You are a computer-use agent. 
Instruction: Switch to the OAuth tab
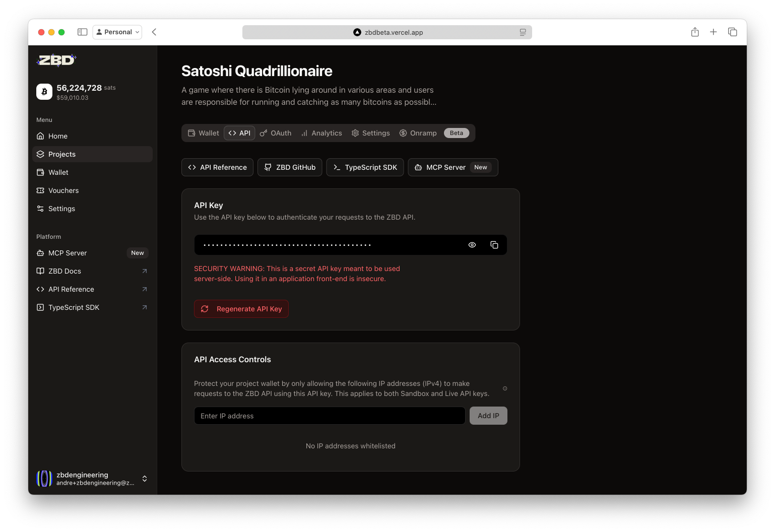coord(275,133)
